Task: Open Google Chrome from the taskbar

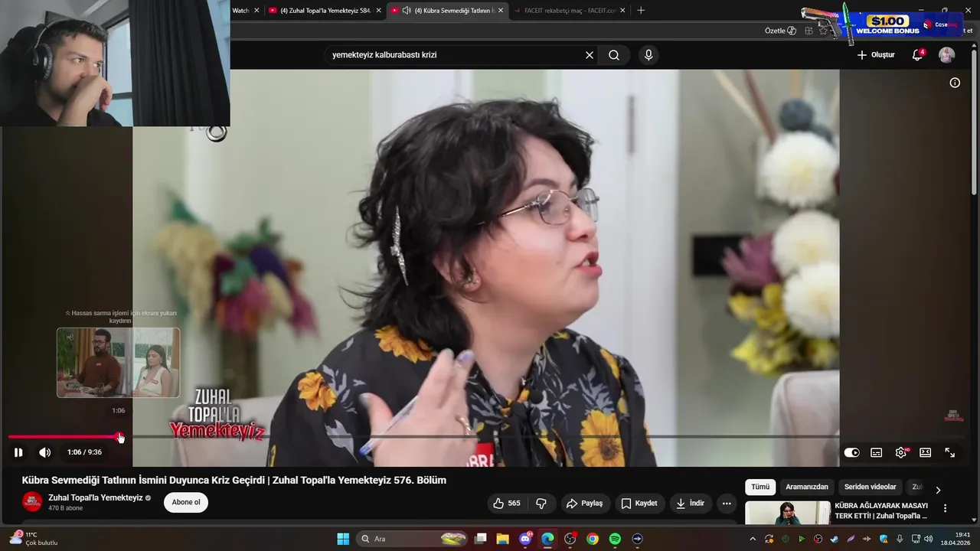Action: pos(593,539)
